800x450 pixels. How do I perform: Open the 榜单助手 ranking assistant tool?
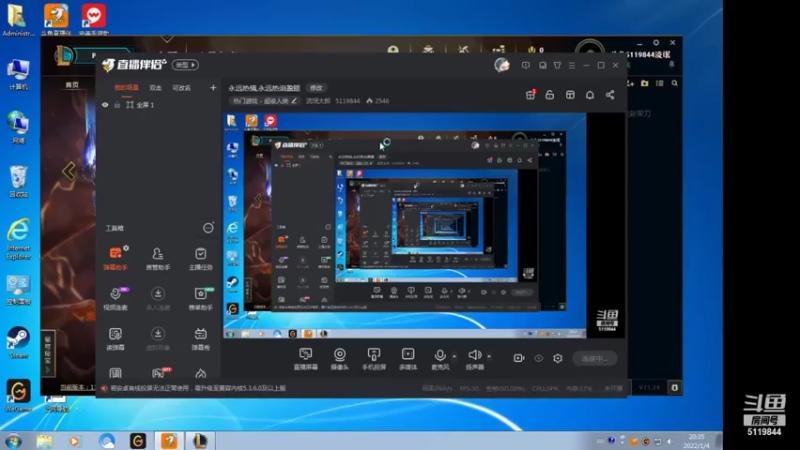click(201, 298)
